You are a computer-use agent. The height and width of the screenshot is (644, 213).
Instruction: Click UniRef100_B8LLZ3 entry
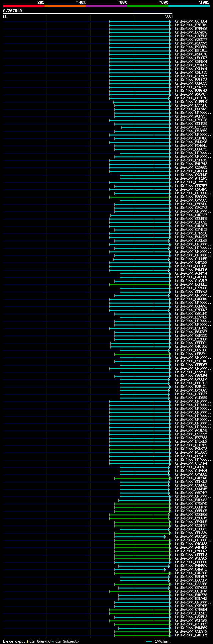[x=191, y=80]
